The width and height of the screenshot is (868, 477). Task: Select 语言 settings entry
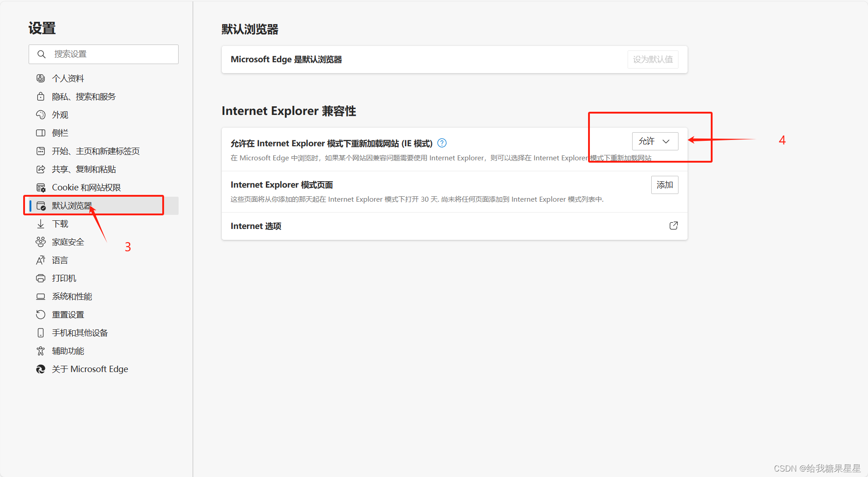tap(104, 260)
